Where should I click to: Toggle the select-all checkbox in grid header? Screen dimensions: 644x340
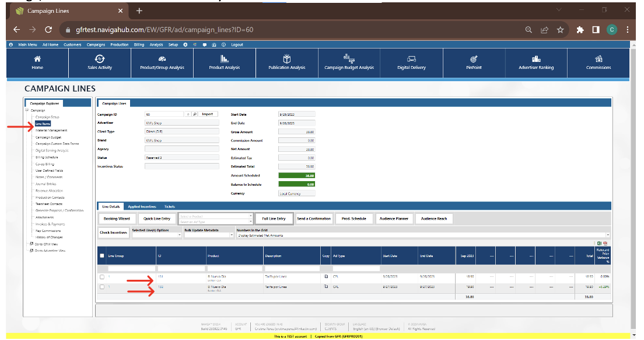click(102, 256)
